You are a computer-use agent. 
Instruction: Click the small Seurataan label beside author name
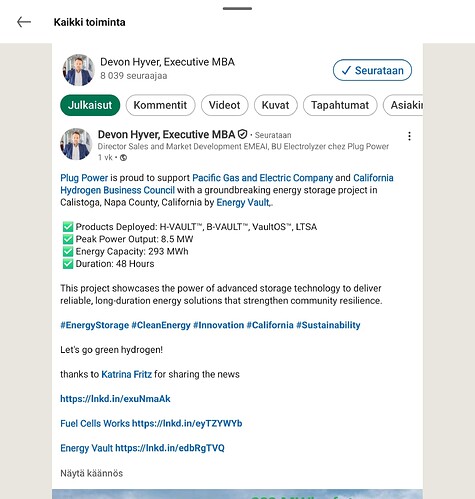(x=273, y=135)
